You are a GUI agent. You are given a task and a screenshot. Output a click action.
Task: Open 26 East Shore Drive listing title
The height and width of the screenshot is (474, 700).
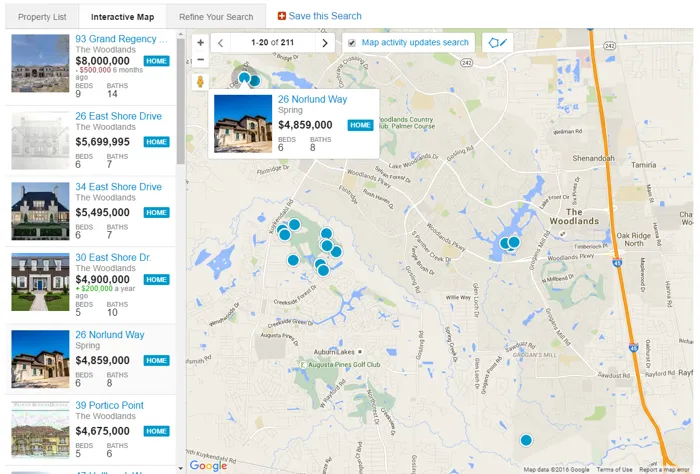(118, 116)
